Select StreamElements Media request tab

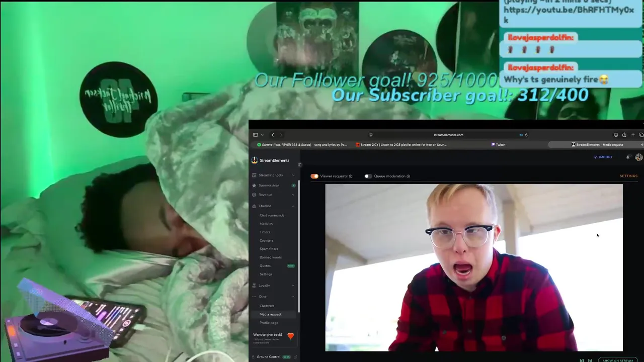pyautogui.click(x=597, y=145)
